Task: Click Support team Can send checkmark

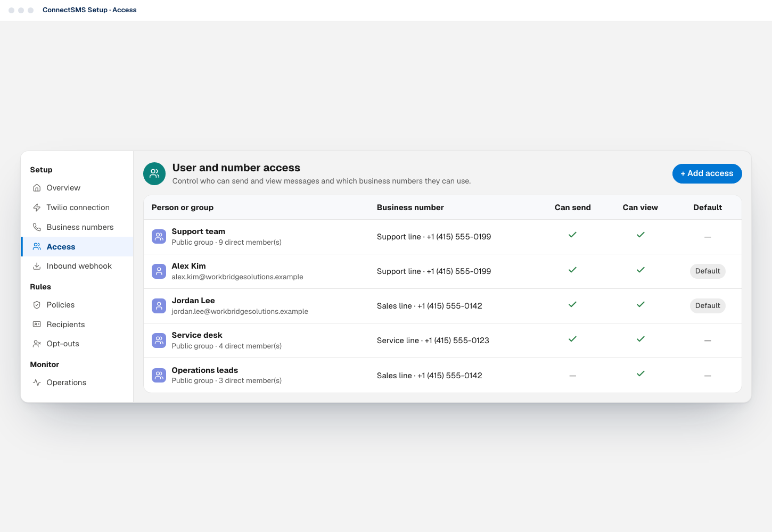Action: point(573,235)
